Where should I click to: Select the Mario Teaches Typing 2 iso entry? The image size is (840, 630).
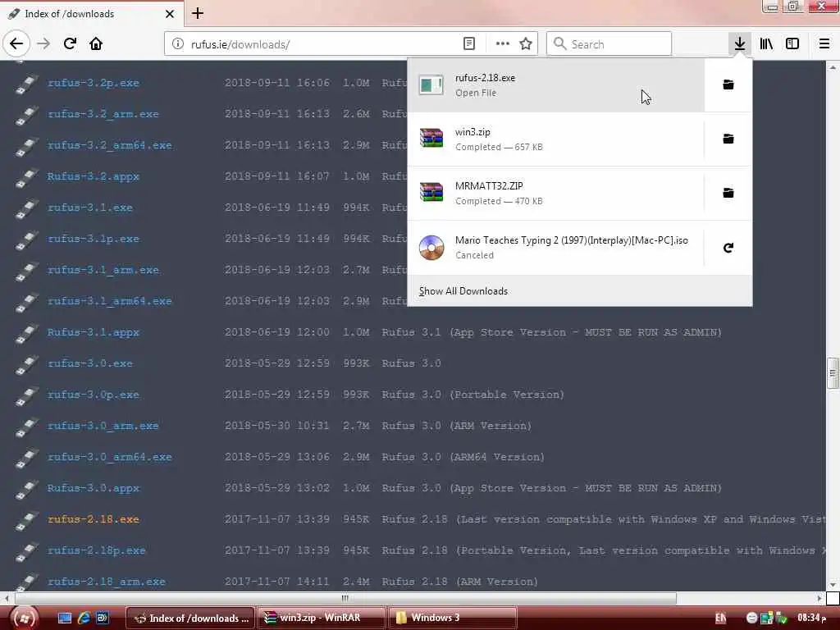pos(556,248)
